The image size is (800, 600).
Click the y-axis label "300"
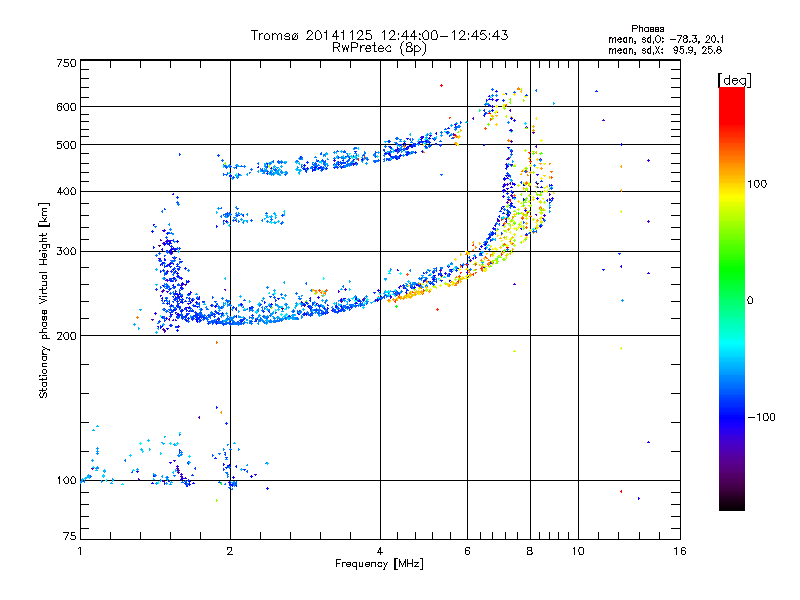pos(66,252)
